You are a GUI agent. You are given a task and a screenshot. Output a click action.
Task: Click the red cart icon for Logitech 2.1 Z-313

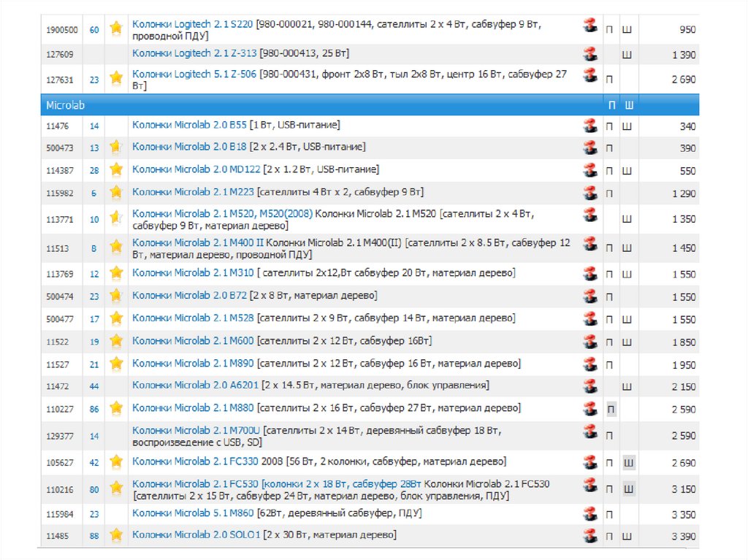click(x=590, y=54)
